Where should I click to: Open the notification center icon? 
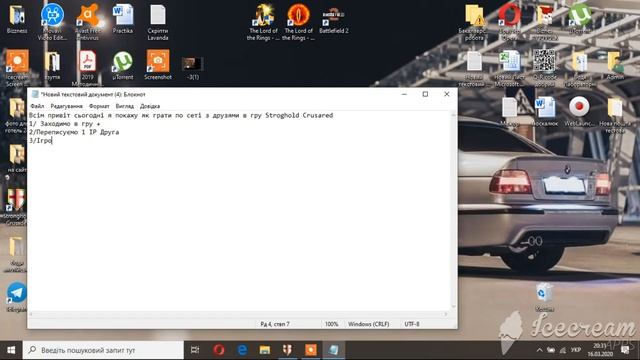[x=625, y=350]
